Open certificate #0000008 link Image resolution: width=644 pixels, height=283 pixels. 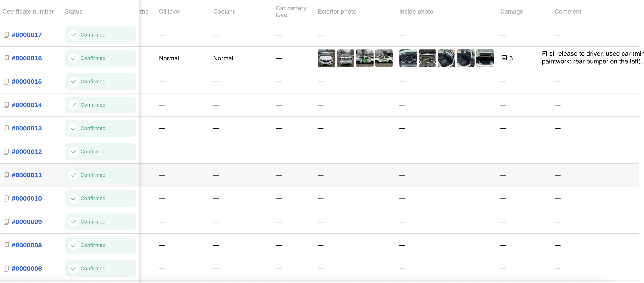[x=27, y=245]
